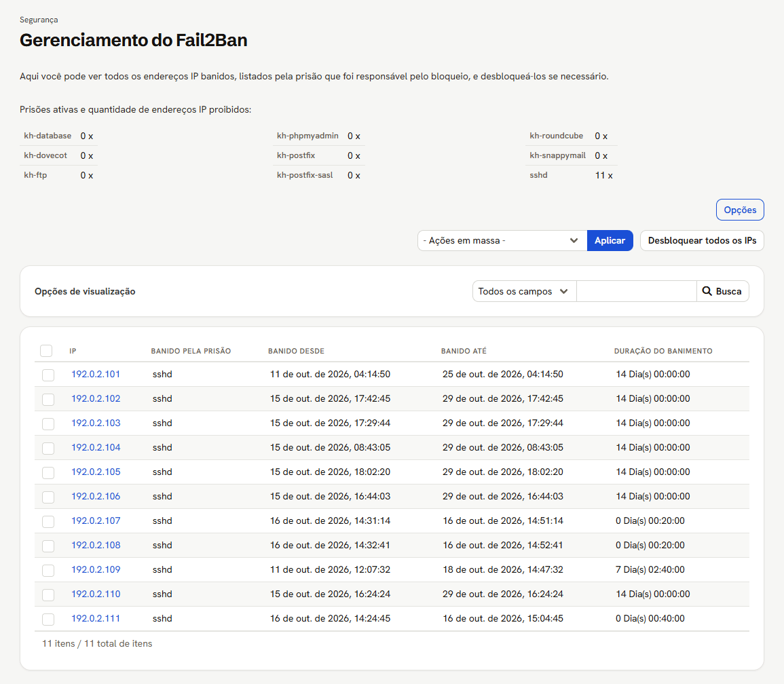Image resolution: width=784 pixels, height=684 pixels.
Task: Click duration 0 Dia(s) 00:40:00
Action: 650,618
